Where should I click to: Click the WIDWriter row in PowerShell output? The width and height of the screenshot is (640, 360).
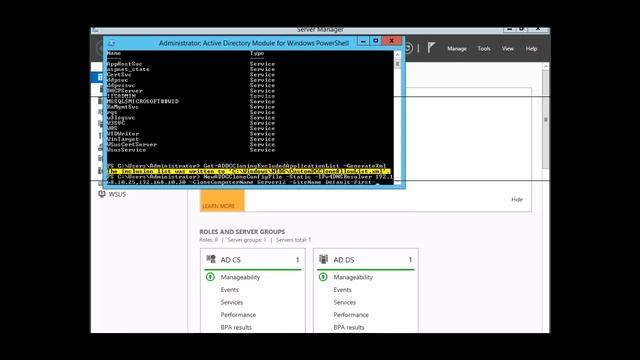pyautogui.click(x=123, y=133)
